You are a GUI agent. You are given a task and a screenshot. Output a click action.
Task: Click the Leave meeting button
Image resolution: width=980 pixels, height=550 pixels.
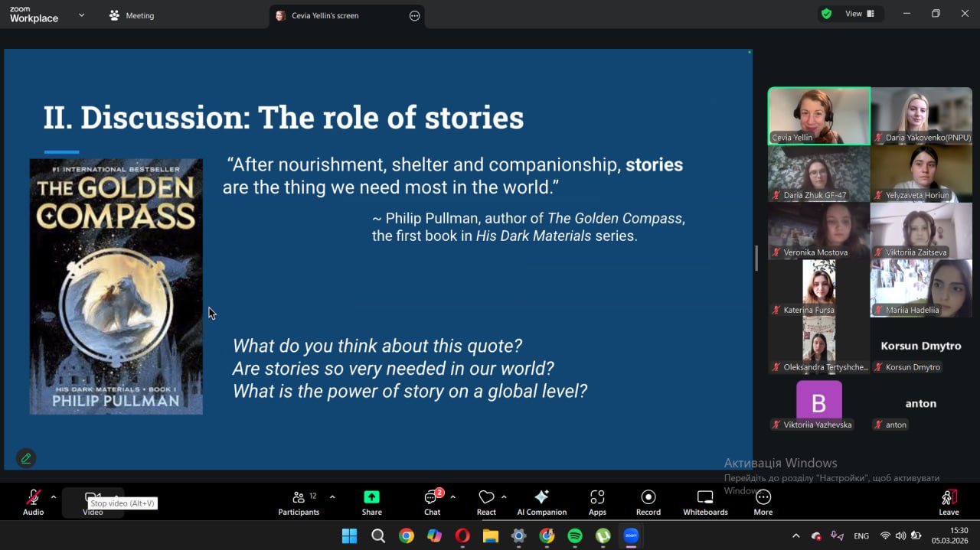coord(949,502)
